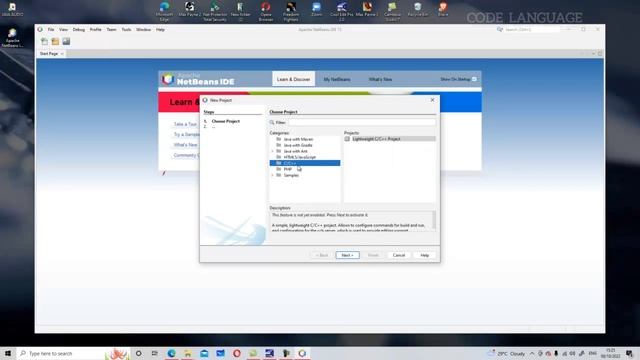Image resolution: width=640 pixels, height=360 pixels.
Task: Open Brave browser desktop shortcut
Action: [443, 9]
